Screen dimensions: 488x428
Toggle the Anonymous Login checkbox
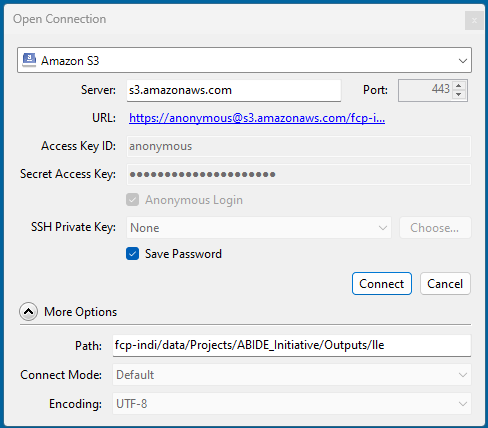point(132,200)
